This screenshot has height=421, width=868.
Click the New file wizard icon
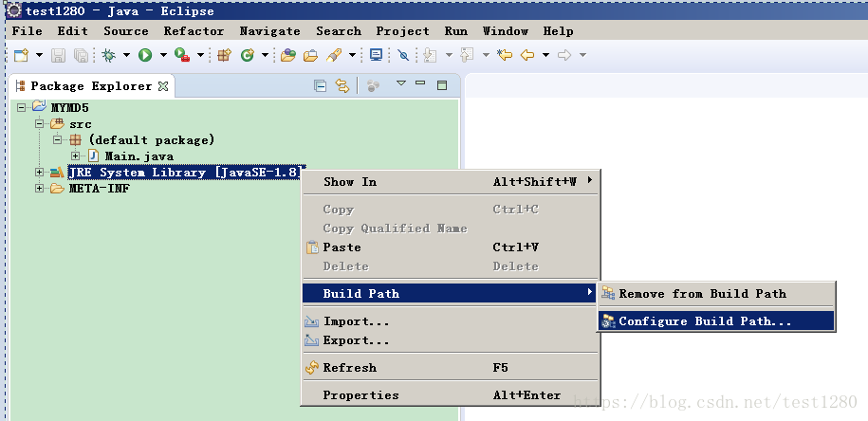point(21,55)
